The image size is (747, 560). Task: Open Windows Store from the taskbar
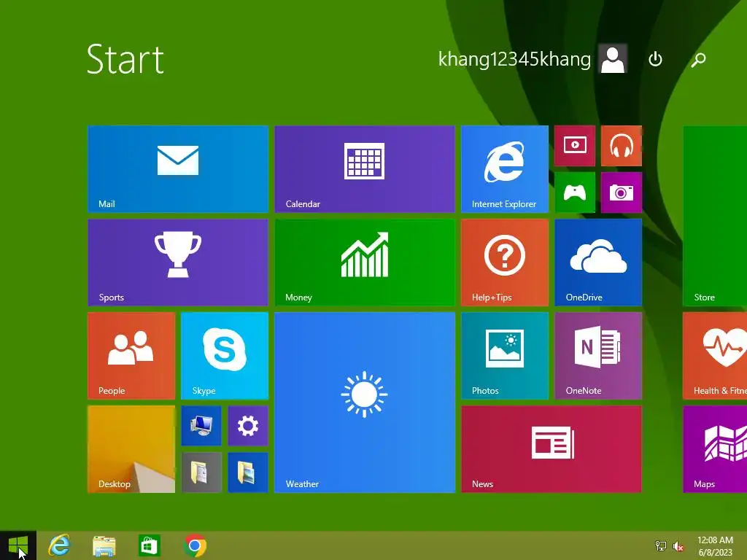(149, 545)
